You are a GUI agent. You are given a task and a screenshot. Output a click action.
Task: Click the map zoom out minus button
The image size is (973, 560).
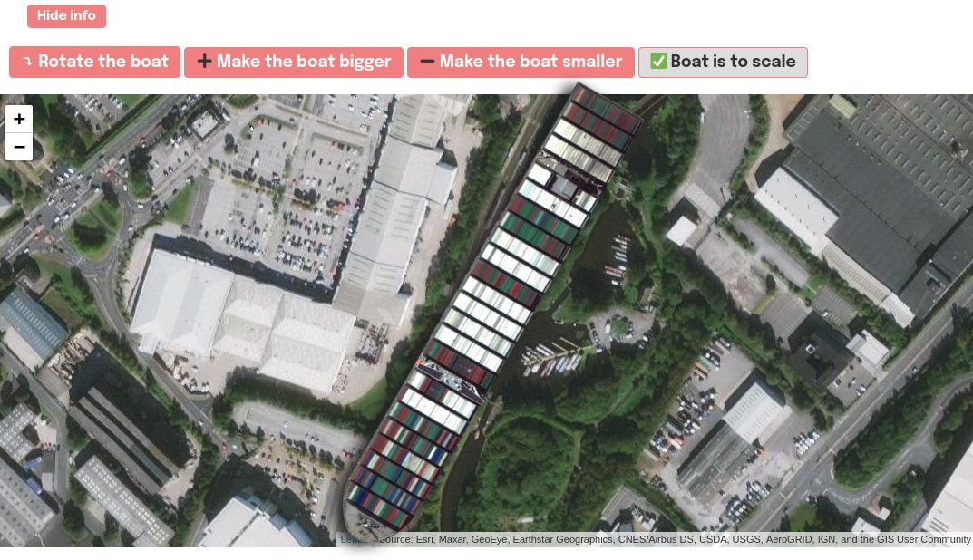coord(19,147)
